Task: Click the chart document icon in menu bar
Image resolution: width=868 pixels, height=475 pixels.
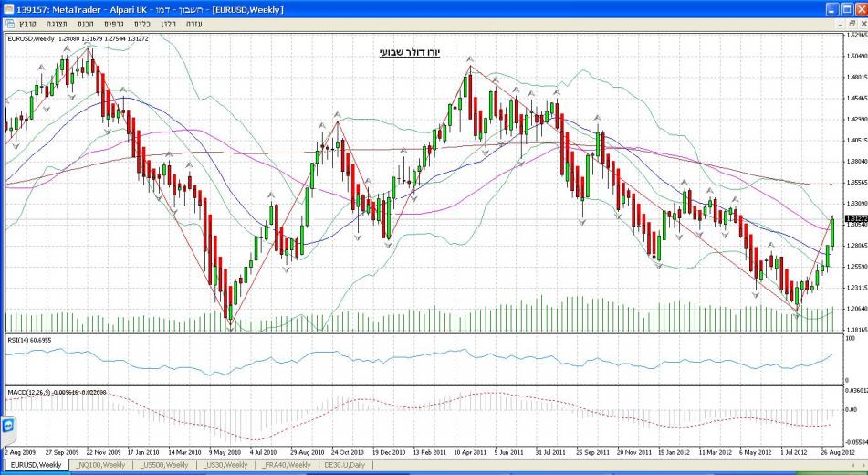Action: pos(8,23)
